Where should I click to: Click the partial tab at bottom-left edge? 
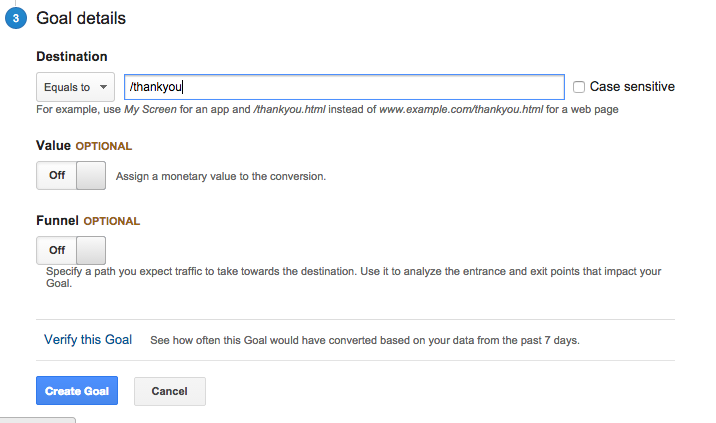point(37,420)
